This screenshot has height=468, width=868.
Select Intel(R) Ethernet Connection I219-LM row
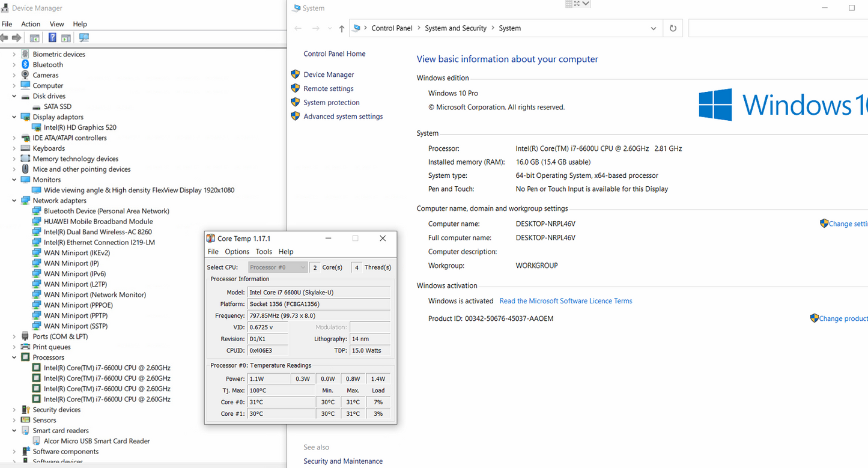pos(99,242)
